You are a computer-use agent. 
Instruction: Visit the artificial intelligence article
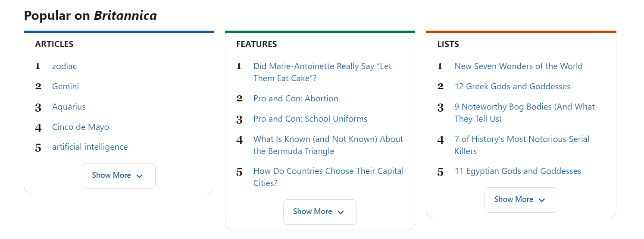(90, 147)
